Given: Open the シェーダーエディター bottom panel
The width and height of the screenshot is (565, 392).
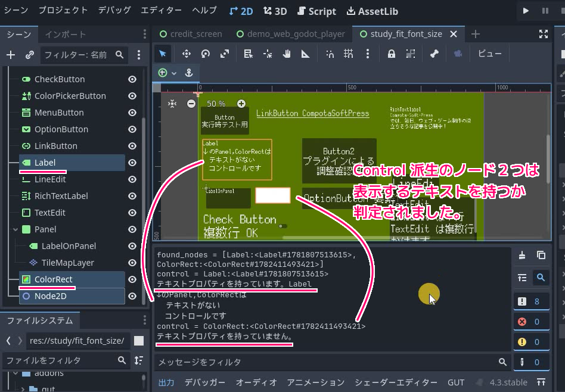Looking at the screenshot, I should pyautogui.click(x=396, y=382).
